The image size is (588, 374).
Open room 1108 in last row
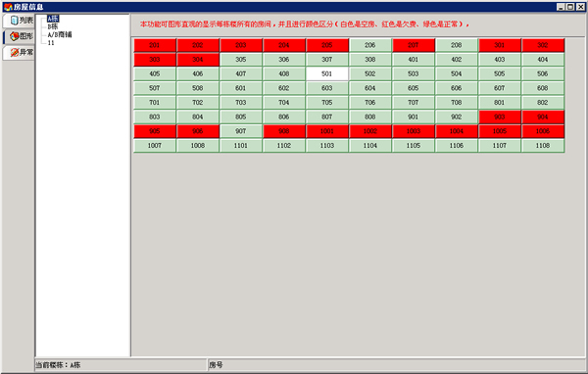543,146
